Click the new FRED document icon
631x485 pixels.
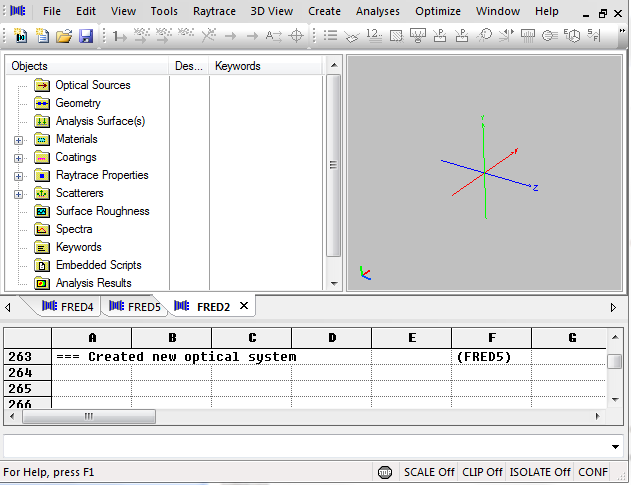pyautogui.click(x=20, y=36)
